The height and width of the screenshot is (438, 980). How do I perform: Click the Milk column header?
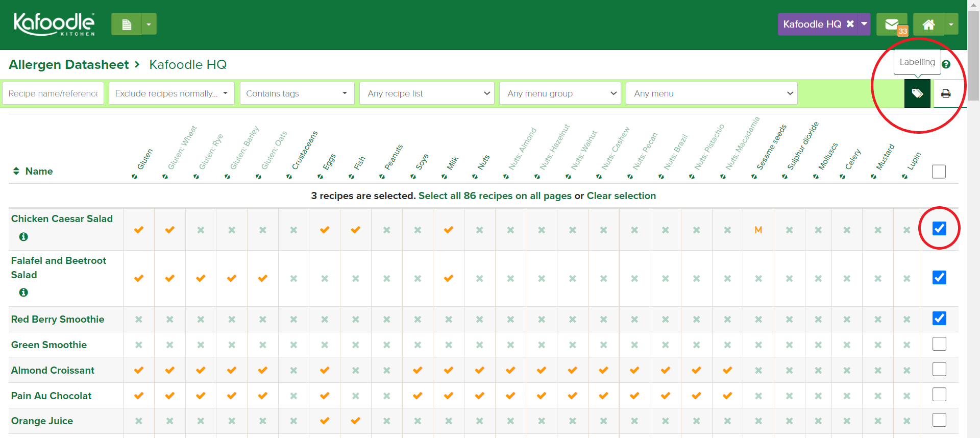point(452,163)
